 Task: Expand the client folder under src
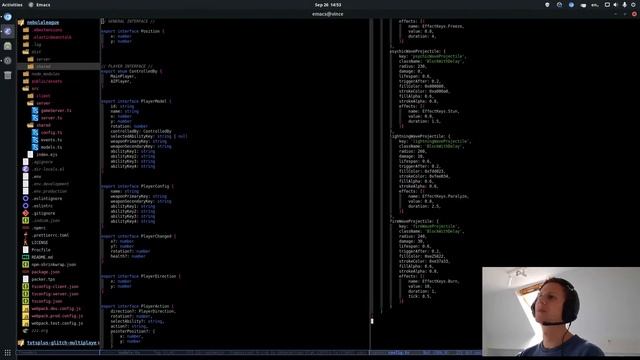coord(30,96)
